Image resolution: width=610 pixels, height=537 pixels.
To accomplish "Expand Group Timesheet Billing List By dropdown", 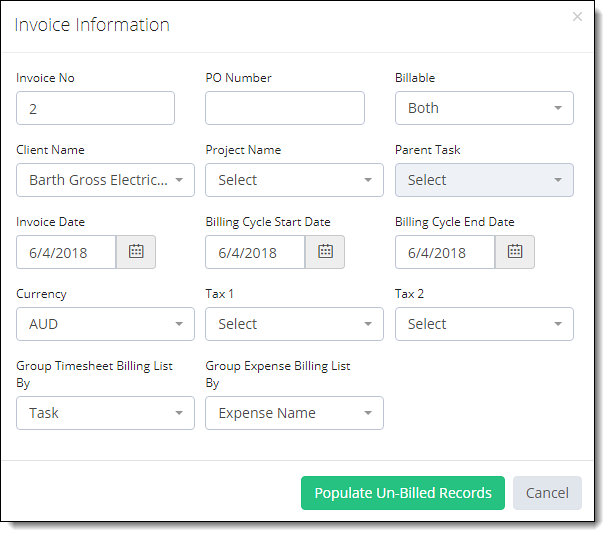I will pos(105,413).
